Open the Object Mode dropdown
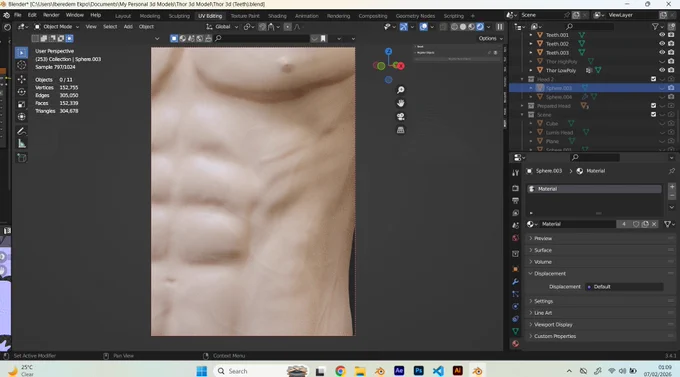 pyautogui.click(x=56, y=27)
